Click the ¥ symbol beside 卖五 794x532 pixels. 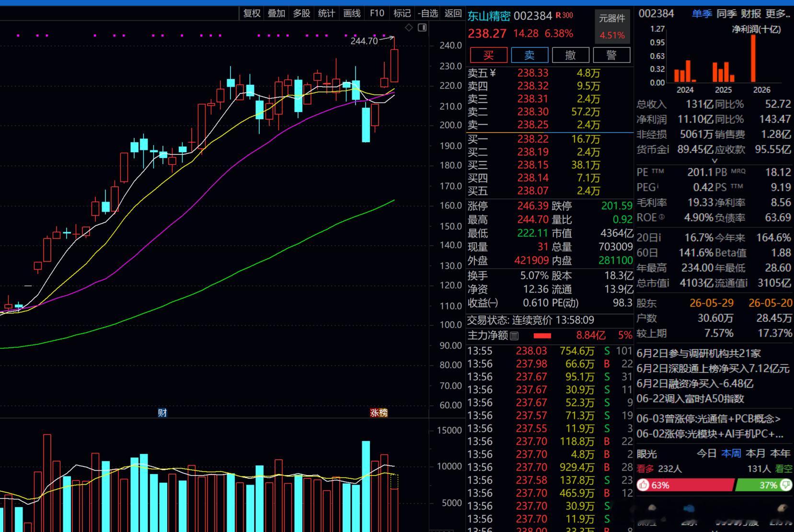(x=493, y=73)
